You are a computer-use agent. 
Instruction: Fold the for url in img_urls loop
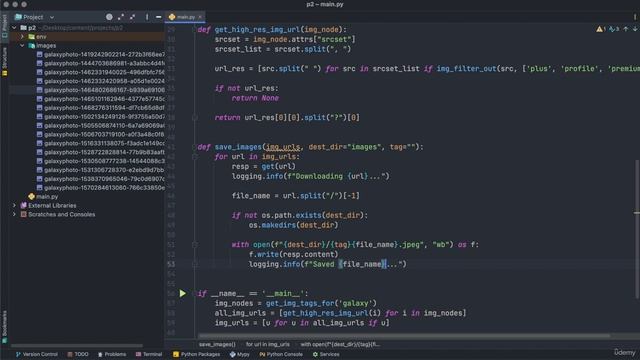195,157
